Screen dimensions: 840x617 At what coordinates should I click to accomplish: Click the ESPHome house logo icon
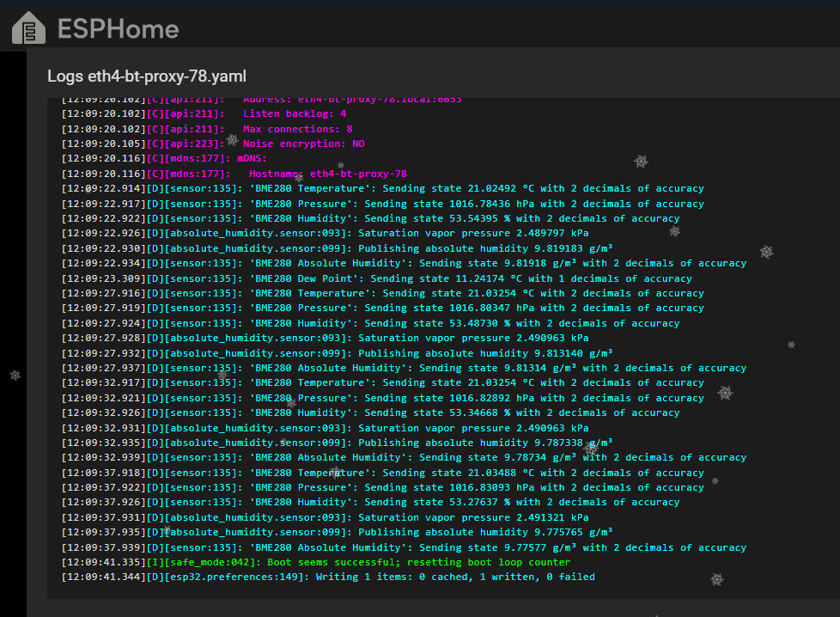coord(29,29)
